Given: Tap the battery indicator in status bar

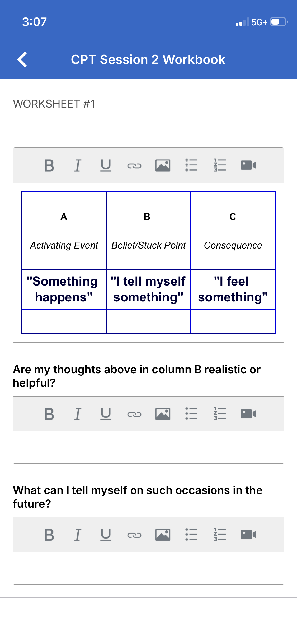Looking at the screenshot, I should [x=279, y=22].
